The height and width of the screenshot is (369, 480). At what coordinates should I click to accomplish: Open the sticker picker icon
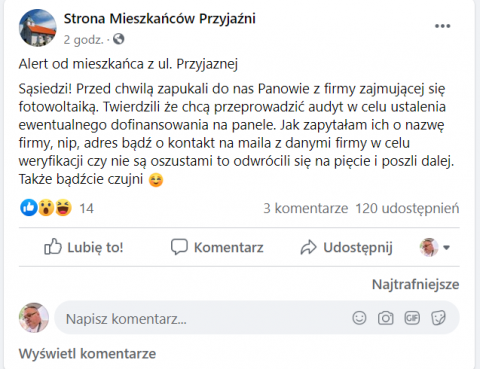coord(438,318)
